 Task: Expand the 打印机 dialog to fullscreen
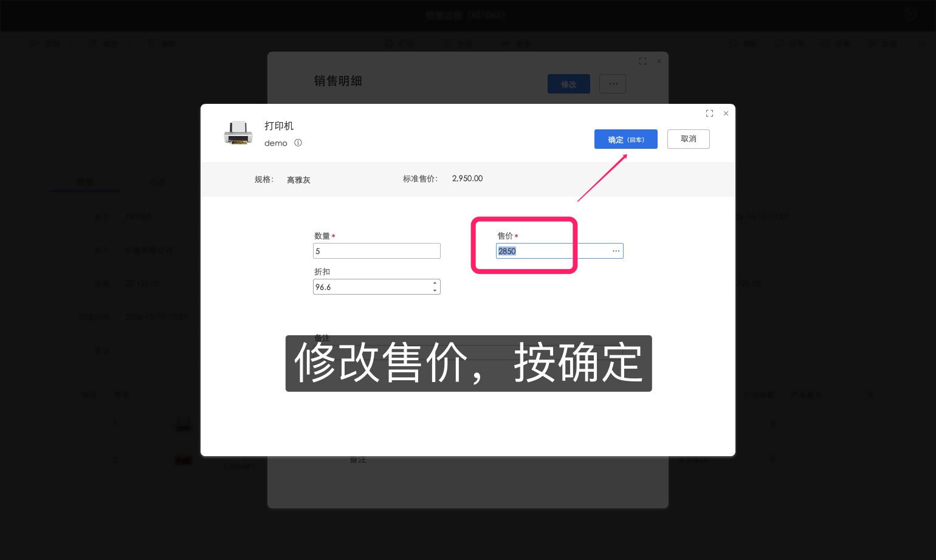pos(709,114)
